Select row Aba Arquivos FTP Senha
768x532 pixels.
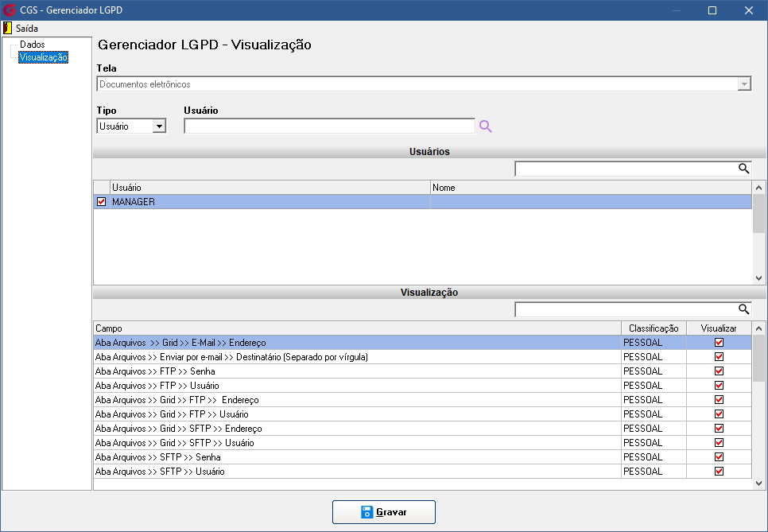coord(423,371)
